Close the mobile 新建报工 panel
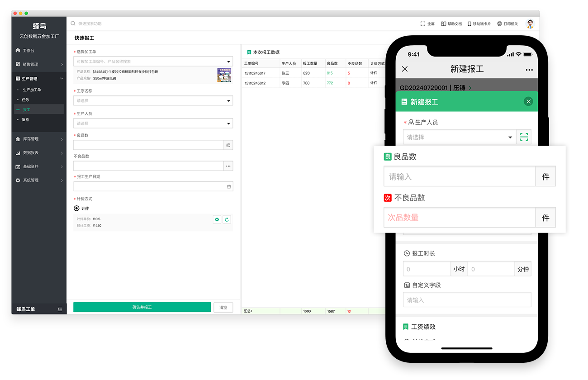This screenshot has width=588, height=380. tap(528, 102)
